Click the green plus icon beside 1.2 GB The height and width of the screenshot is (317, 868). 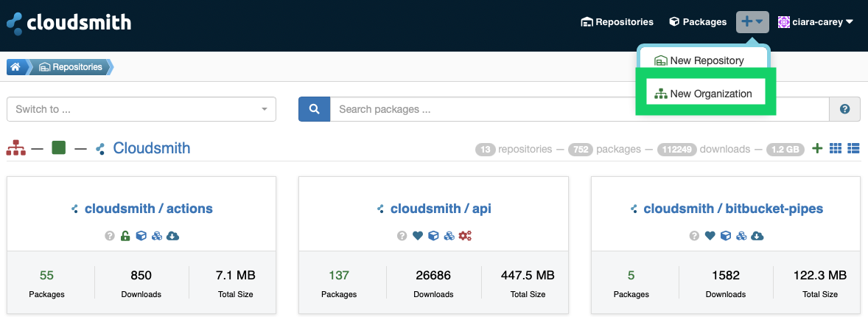click(x=817, y=149)
